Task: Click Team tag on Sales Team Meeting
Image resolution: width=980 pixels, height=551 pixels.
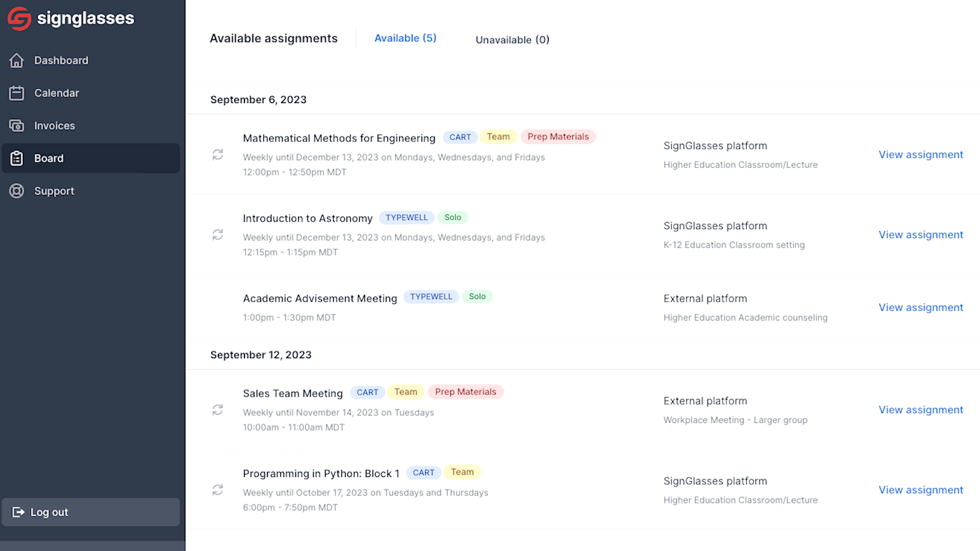Action: [406, 392]
